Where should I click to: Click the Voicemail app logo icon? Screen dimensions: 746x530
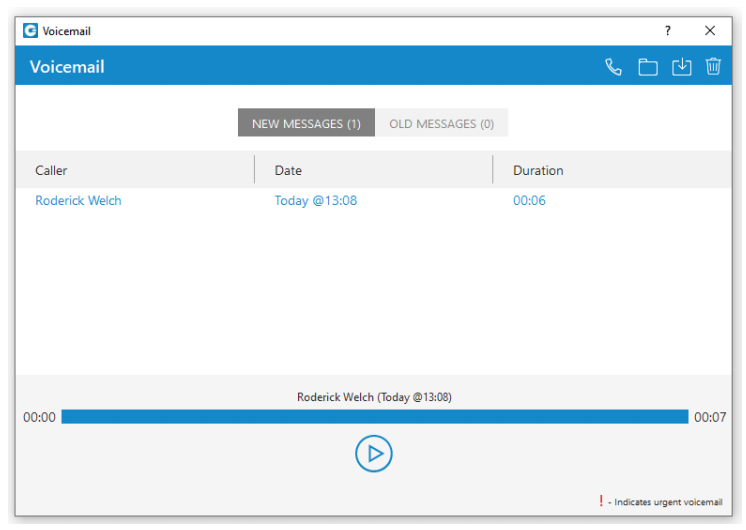click(x=30, y=31)
